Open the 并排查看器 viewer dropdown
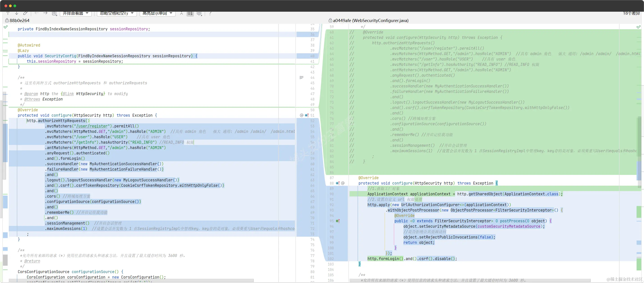Viewport: 644px width, 283px height. click(x=75, y=13)
